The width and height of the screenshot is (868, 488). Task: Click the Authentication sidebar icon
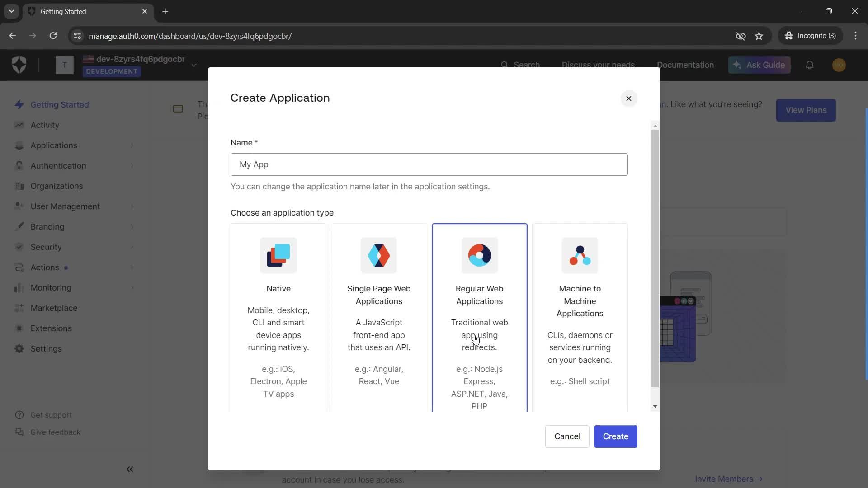tap(19, 165)
